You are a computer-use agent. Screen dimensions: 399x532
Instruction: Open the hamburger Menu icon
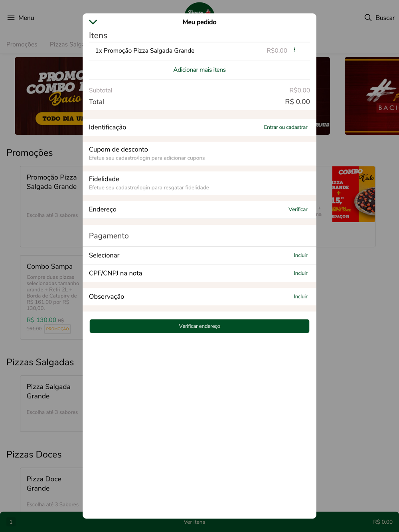tap(11, 18)
